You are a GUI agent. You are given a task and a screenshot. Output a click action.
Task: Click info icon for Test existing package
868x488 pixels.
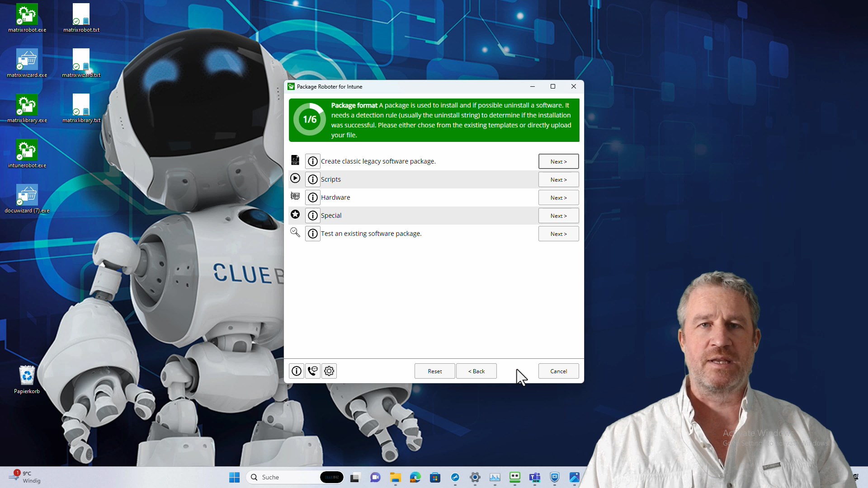312,234
